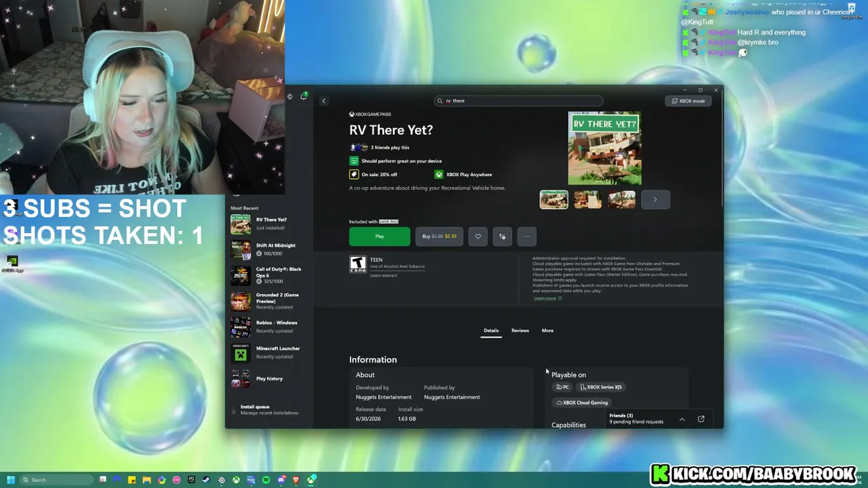This screenshot has height=488, width=868.
Task: Click the friends avatars beside '3 friends play this'
Action: coord(359,147)
